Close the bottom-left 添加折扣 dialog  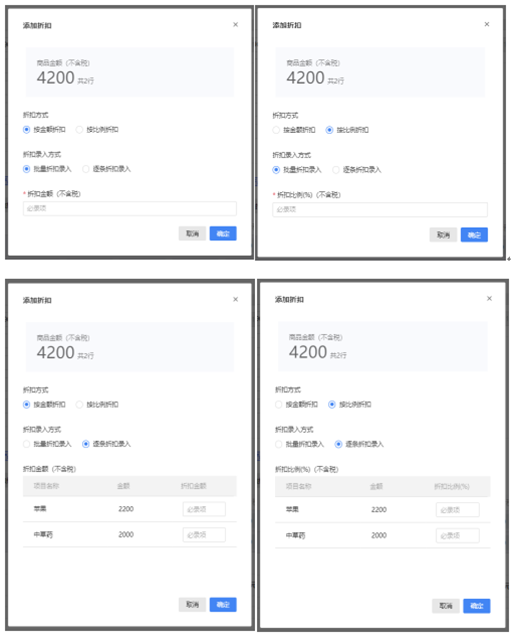[235, 299]
